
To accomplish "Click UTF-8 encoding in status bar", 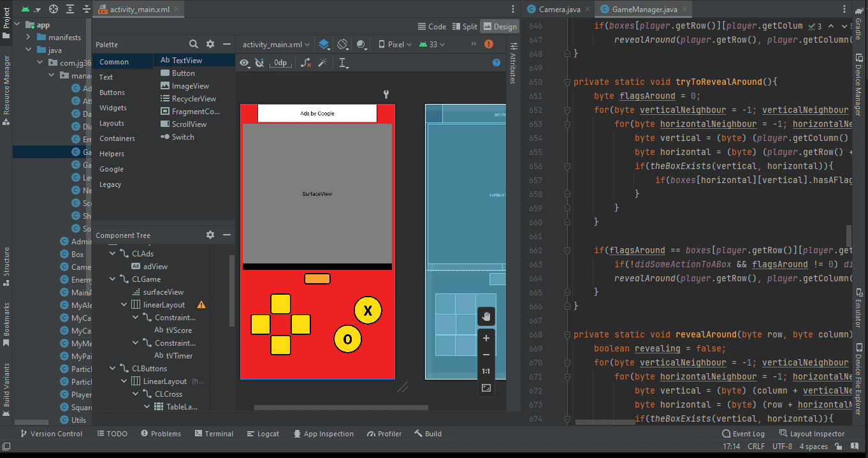I will pyautogui.click(x=782, y=447).
